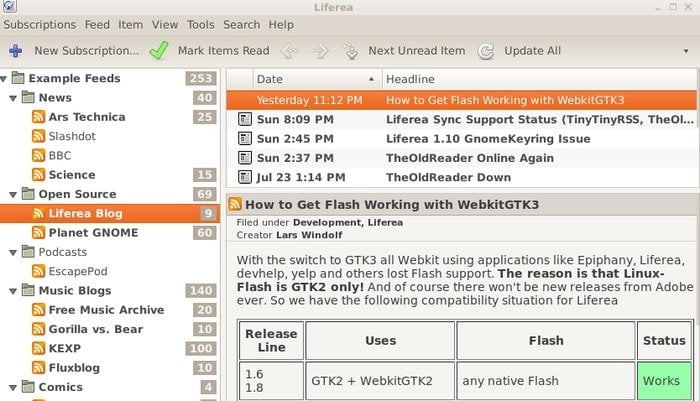Screen dimensions: 700x401
Task: Click the Comics folder icon
Action: click(28, 386)
